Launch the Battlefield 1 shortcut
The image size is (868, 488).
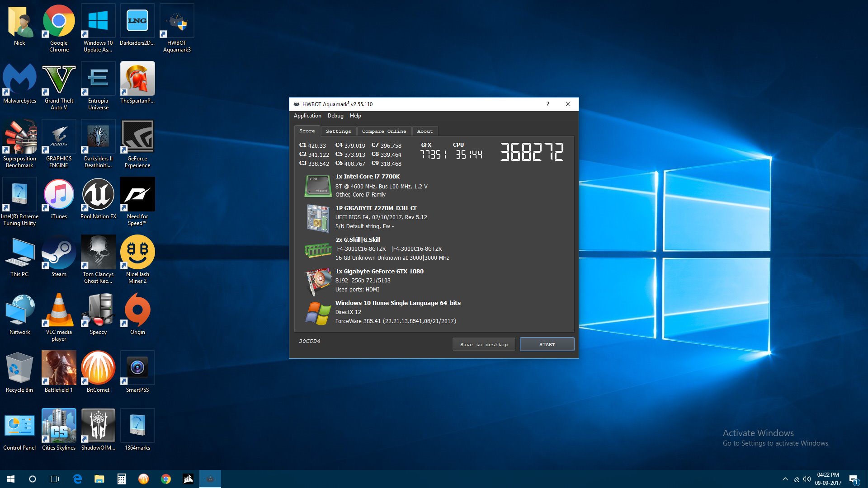(59, 372)
